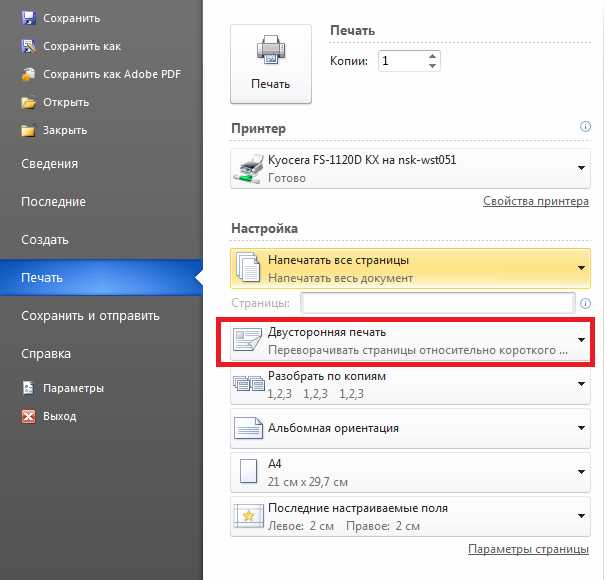Viewport: 605px width, 580px height.
Task: Click the Страницы page range input field
Action: (436, 302)
